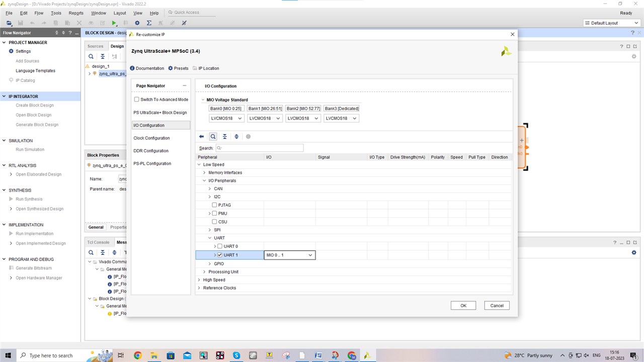Click the Flow Navigator help question mark
Image resolution: width=644 pixels, height=362 pixels.
70,33
